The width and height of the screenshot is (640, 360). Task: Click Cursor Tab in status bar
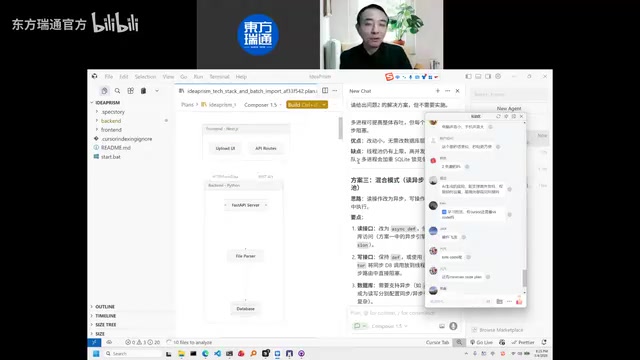coord(437,342)
